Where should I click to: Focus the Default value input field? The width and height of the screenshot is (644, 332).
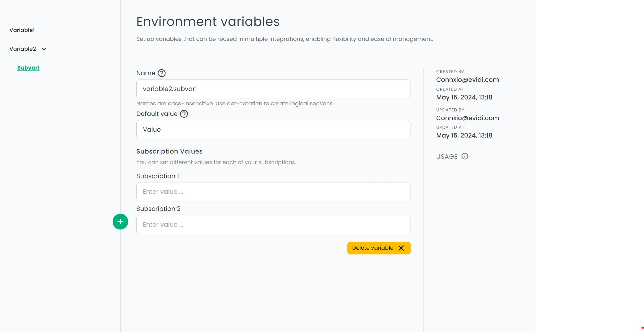273,130
